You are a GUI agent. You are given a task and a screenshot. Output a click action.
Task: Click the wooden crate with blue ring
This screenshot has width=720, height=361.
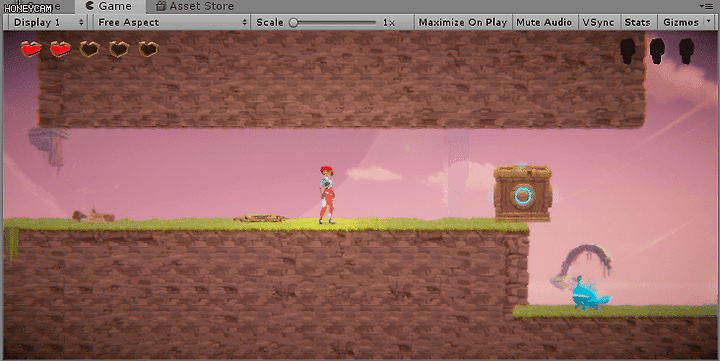pos(523,193)
